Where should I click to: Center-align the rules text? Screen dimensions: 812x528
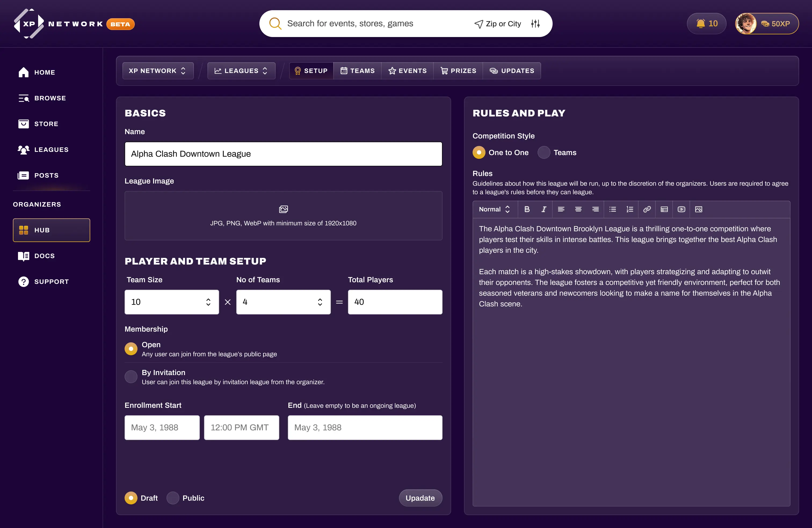pyautogui.click(x=578, y=209)
